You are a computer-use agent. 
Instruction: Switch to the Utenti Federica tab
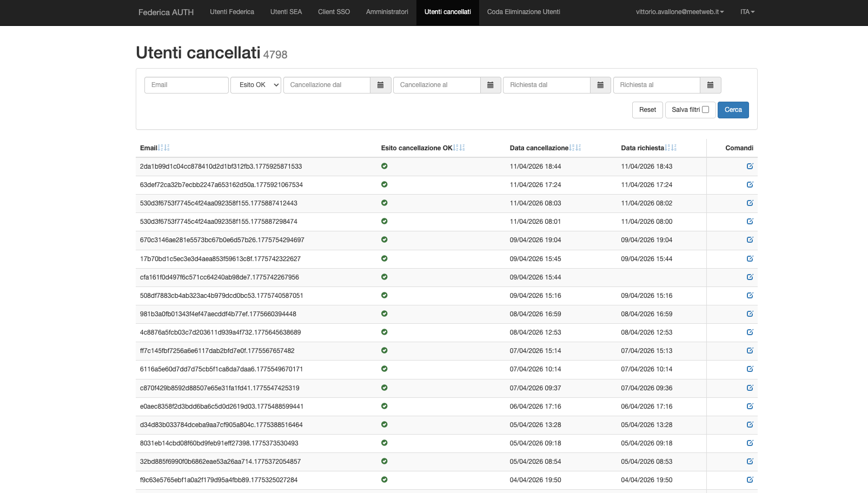[232, 12]
